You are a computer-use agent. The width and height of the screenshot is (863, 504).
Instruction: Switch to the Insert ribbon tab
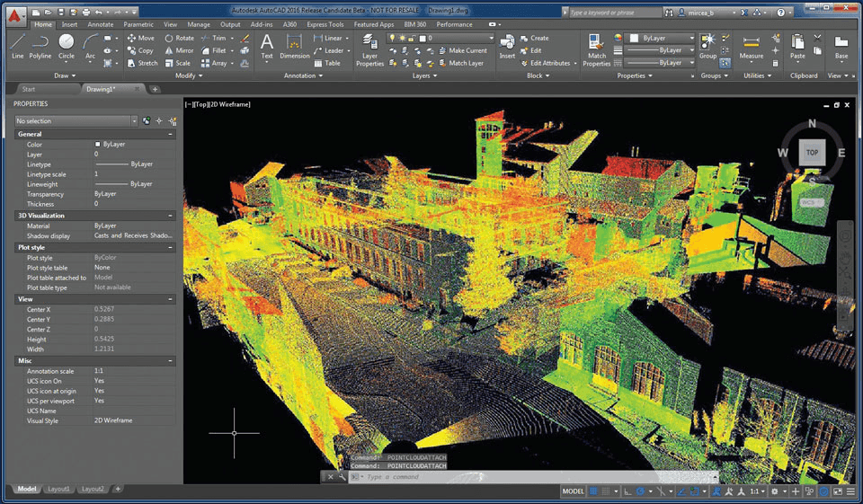pos(69,24)
